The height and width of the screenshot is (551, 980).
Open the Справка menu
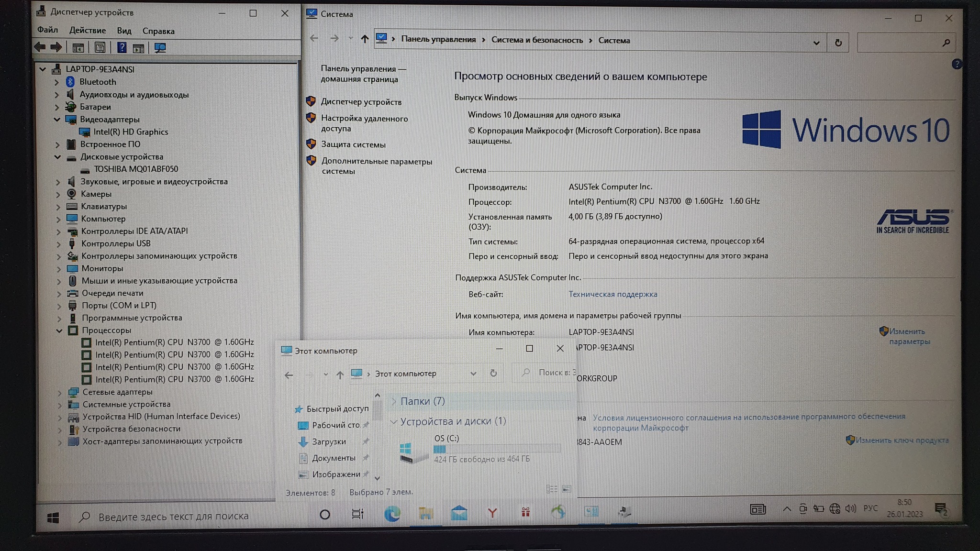(x=158, y=31)
